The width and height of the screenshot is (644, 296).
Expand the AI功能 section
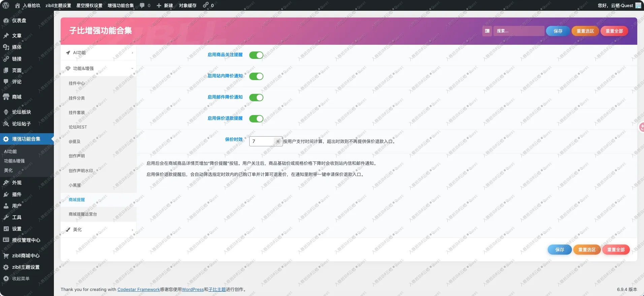click(x=99, y=53)
